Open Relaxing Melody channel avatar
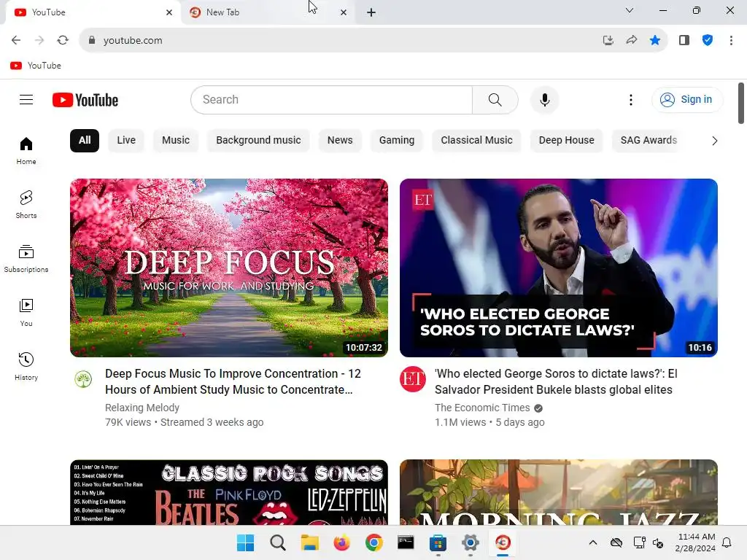Image resolution: width=747 pixels, height=560 pixels. (83, 379)
